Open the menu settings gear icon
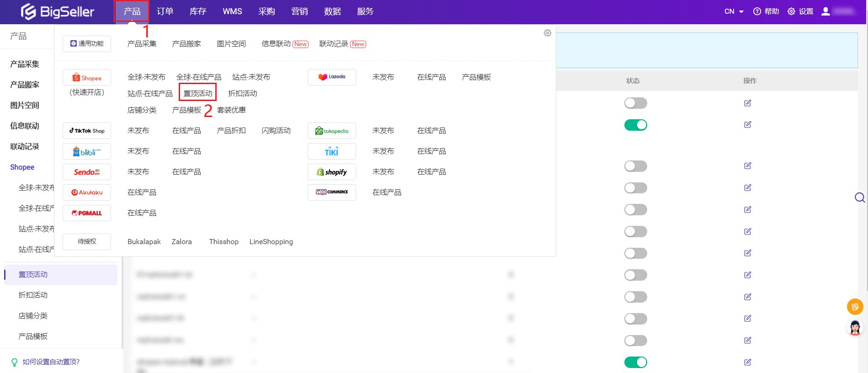The image size is (868, 373). 547,33
